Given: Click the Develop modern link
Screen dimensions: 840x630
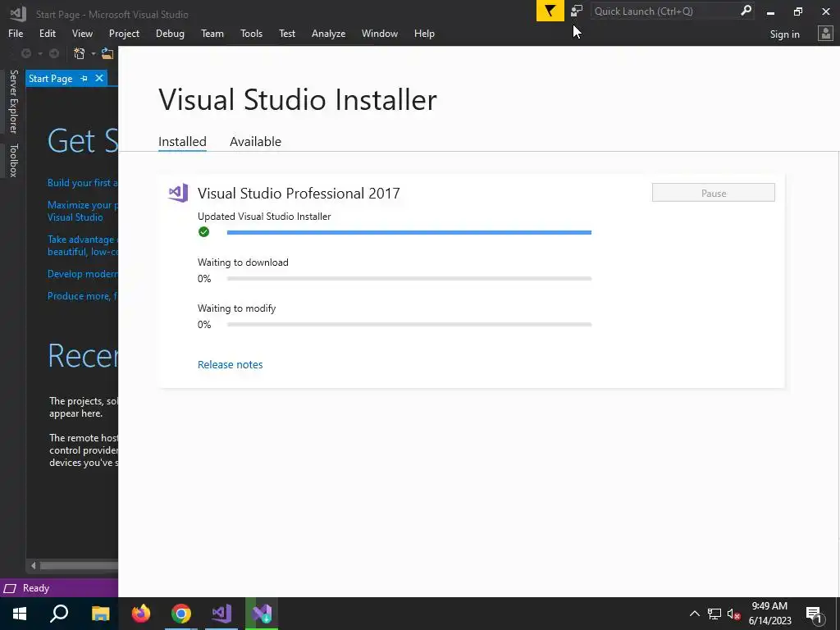Looking at the screenshot, I should [83, 274].
